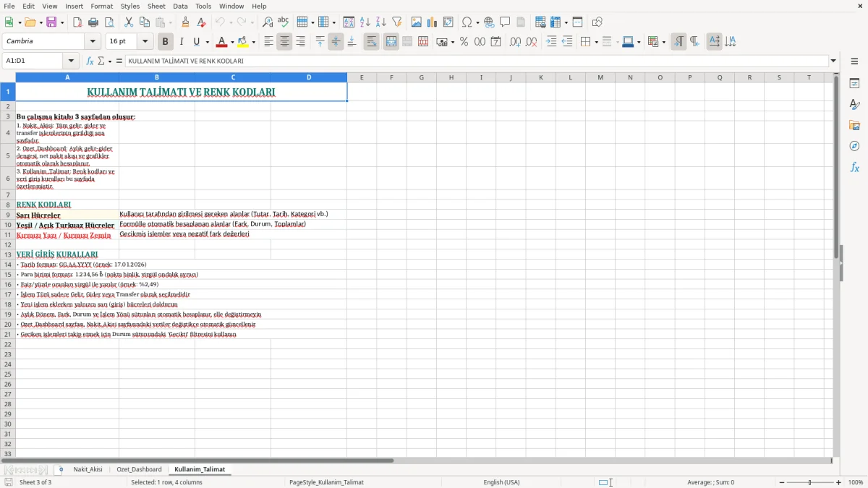Open sidebar Navigator compass icon
The height and width of the screenshot is (488, 868).
pos(854,146)
